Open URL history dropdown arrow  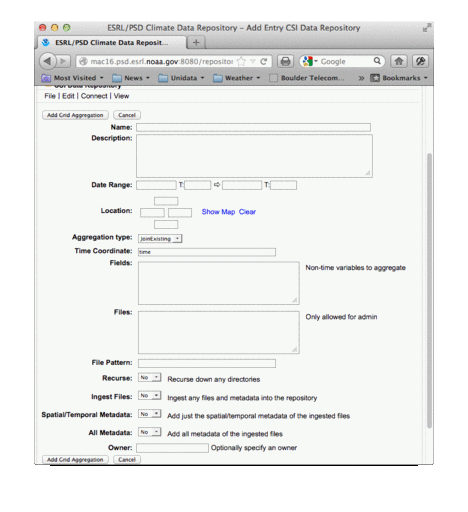coord(253,61)
